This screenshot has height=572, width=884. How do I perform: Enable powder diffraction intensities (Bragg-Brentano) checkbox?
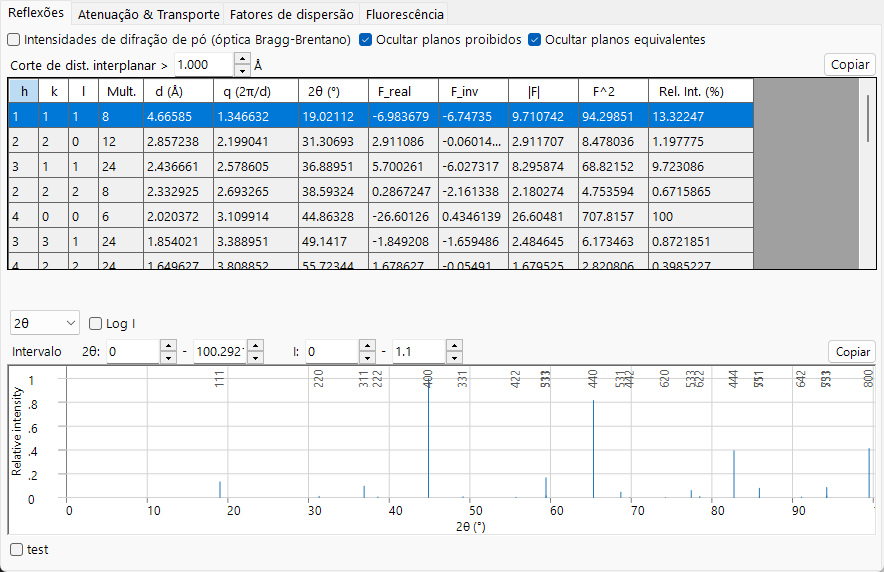(x=14, y=39)
